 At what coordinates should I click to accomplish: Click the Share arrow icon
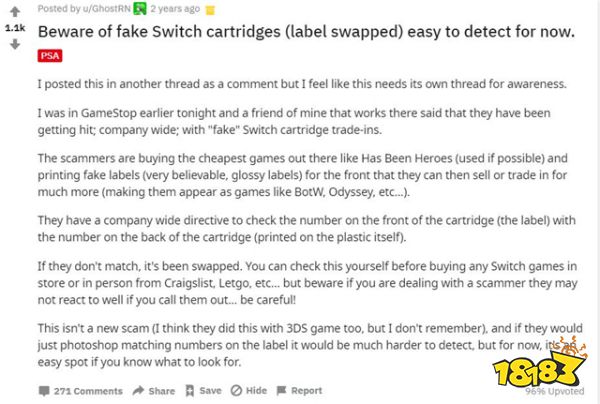[139, 391]
